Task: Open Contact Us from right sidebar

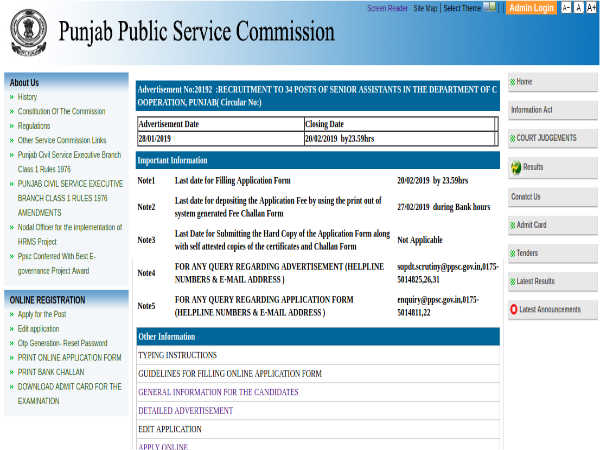Action: click(526, 197)
